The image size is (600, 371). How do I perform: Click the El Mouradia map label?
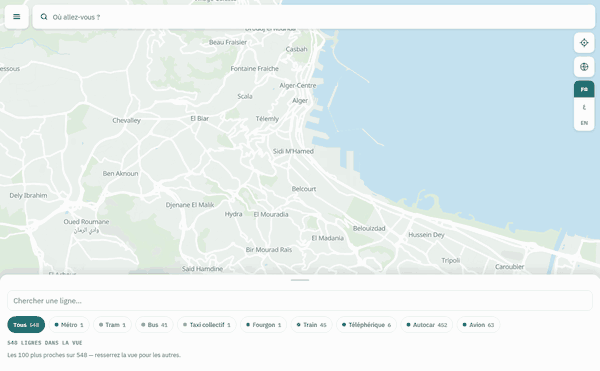coord(271,215)
